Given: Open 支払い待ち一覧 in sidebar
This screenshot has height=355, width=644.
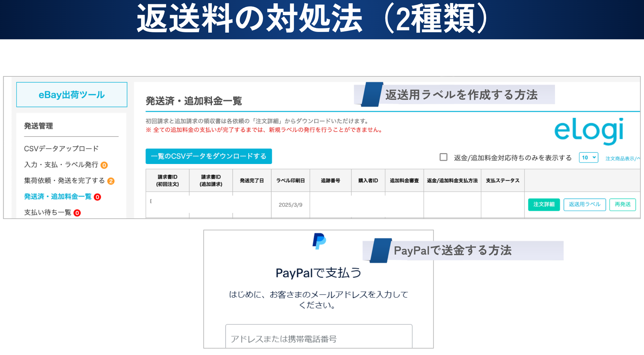Looking at the screenshot, I should 48,213.
